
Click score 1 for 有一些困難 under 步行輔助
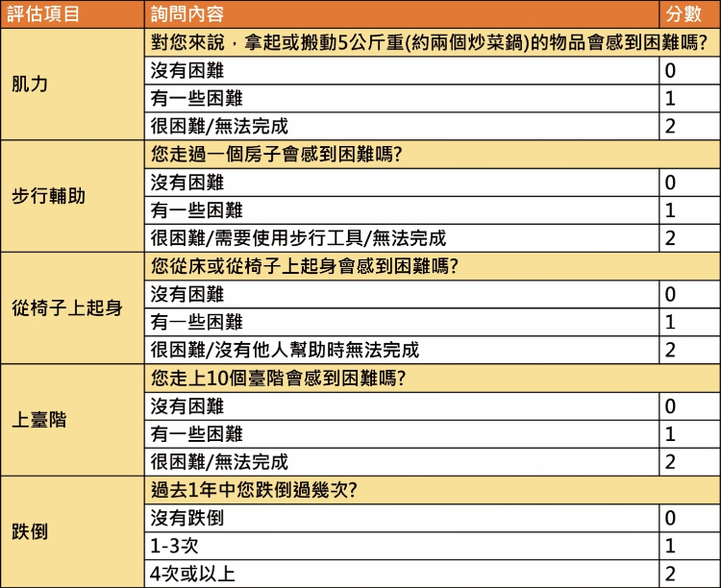(689, 210)
